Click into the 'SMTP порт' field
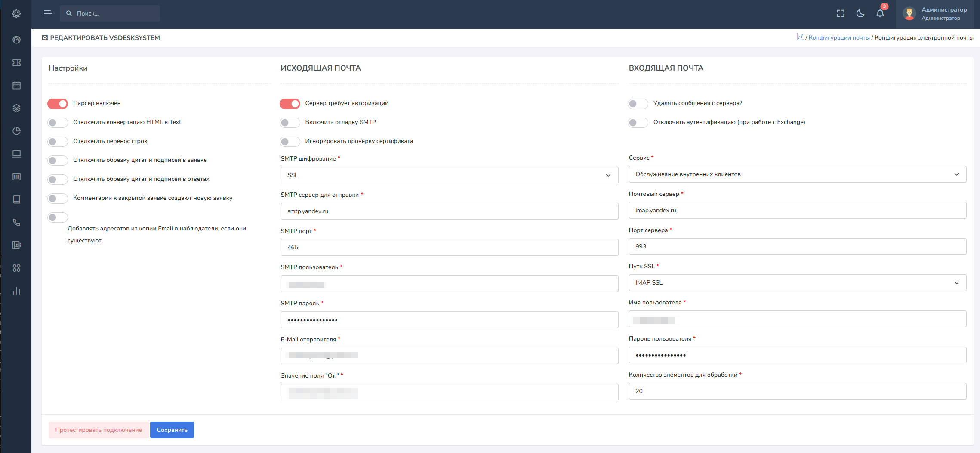Image resolution: width=980 pixels, height=453 pixels. click(x=449, y=248)
